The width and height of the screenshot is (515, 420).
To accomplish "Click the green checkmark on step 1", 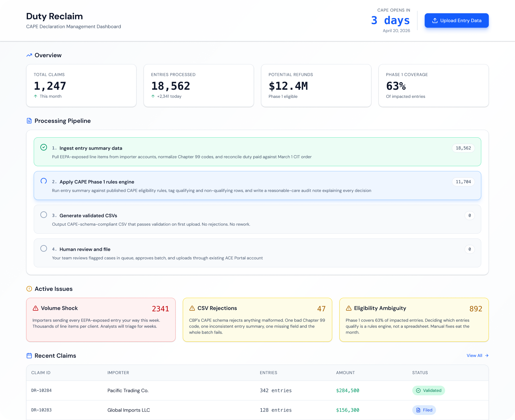I will 44,147.
